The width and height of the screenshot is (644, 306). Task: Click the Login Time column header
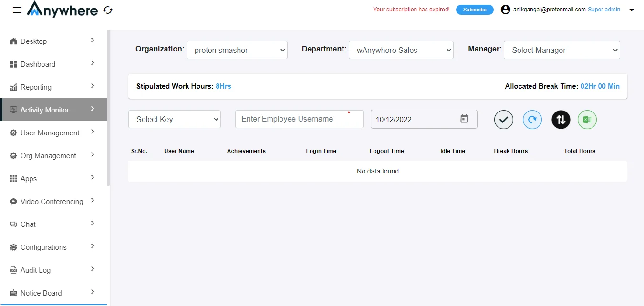click(321, 151)
